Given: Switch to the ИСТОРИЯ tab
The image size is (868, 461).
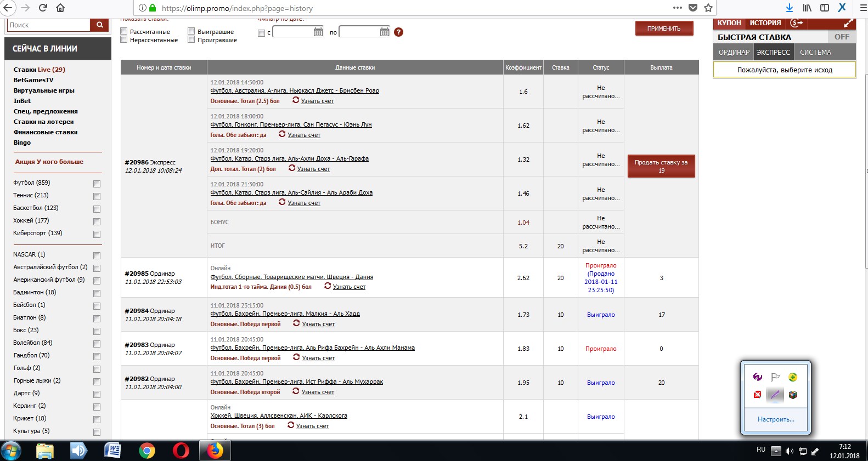Looking at the screenshot, I should click(x=765, y=22).
